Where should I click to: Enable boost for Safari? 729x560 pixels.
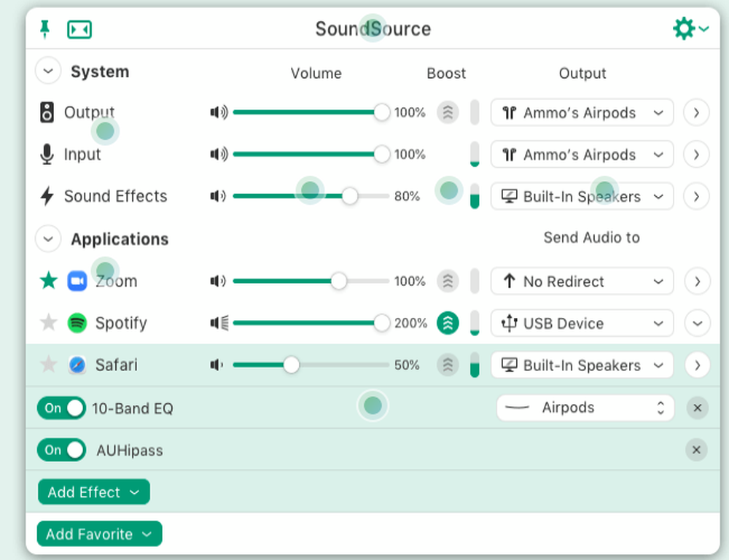(x=448, y=365)
